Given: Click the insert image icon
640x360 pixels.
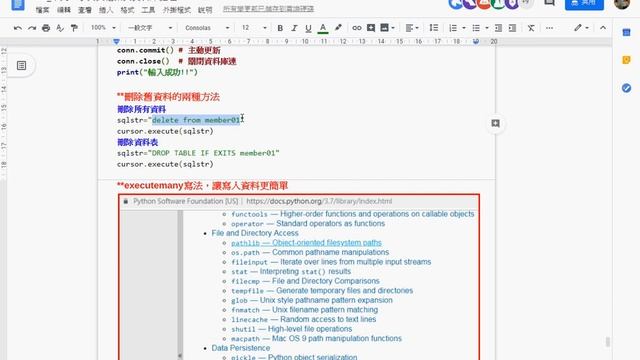Looking at the screenshot, I should (x=384, y=28).
